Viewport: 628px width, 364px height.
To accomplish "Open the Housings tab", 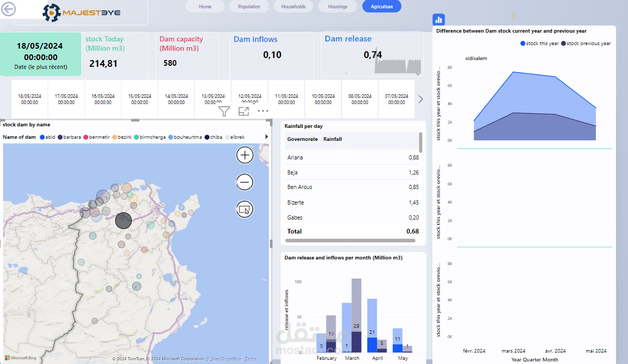I will pos(338,6).
